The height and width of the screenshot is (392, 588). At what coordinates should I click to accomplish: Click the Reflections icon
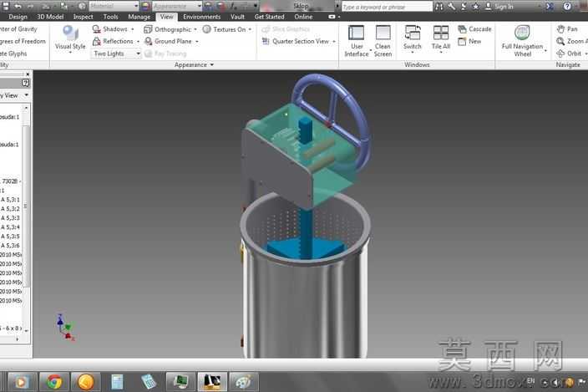(x=96, y=41)
